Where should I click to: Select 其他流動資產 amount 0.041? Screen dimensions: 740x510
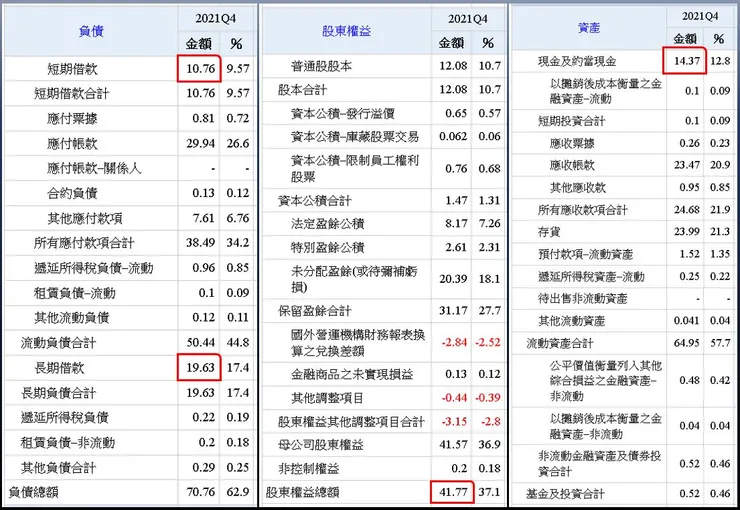687,321
